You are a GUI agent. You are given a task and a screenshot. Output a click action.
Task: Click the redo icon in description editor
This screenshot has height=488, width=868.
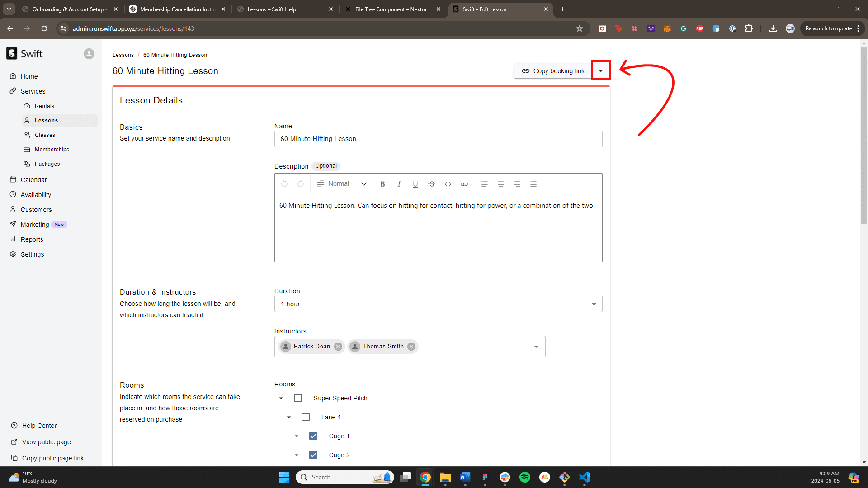300,183
